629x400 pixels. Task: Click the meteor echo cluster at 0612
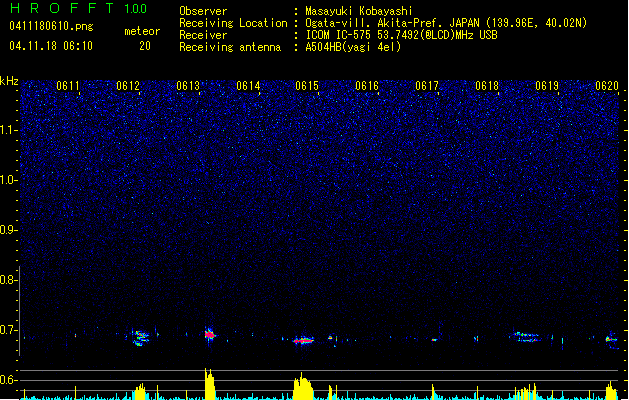click(140, 337)
